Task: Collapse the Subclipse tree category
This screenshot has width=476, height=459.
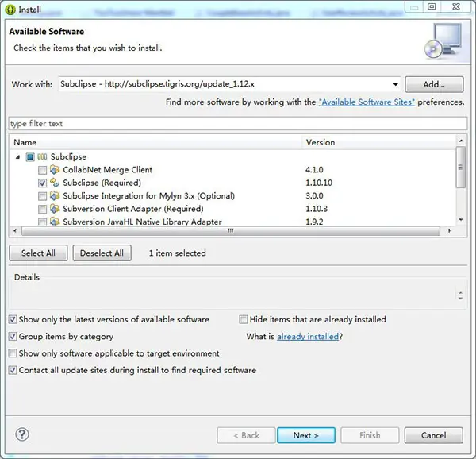Action: pyautogui.click(x=18, y=157)
